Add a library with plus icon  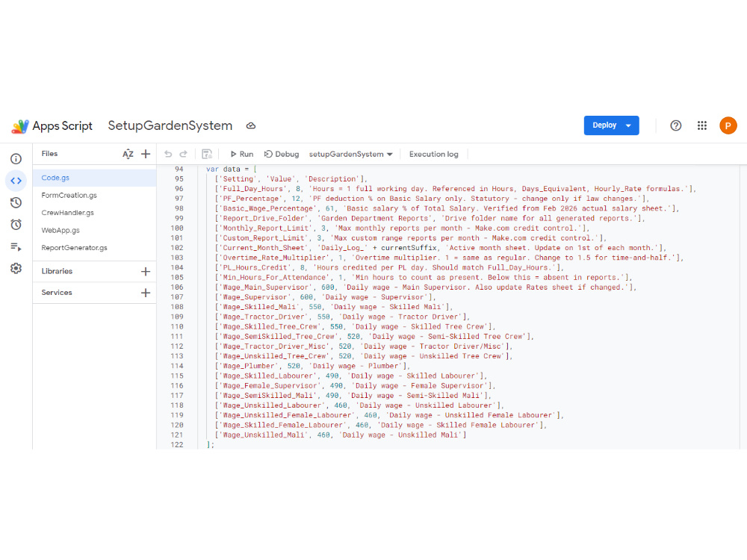(146, 272)
